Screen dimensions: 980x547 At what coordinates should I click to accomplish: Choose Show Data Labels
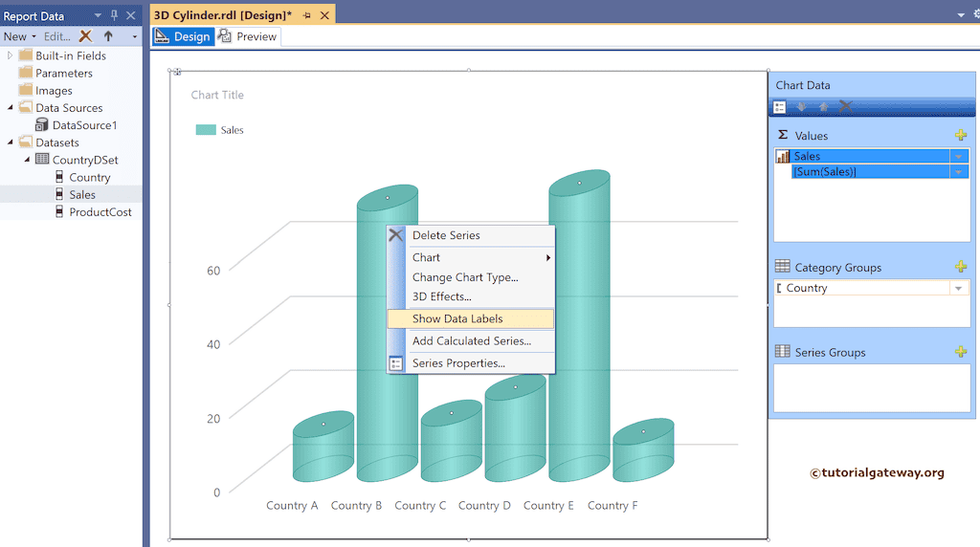pyautogui.click(x=471, y=318)
